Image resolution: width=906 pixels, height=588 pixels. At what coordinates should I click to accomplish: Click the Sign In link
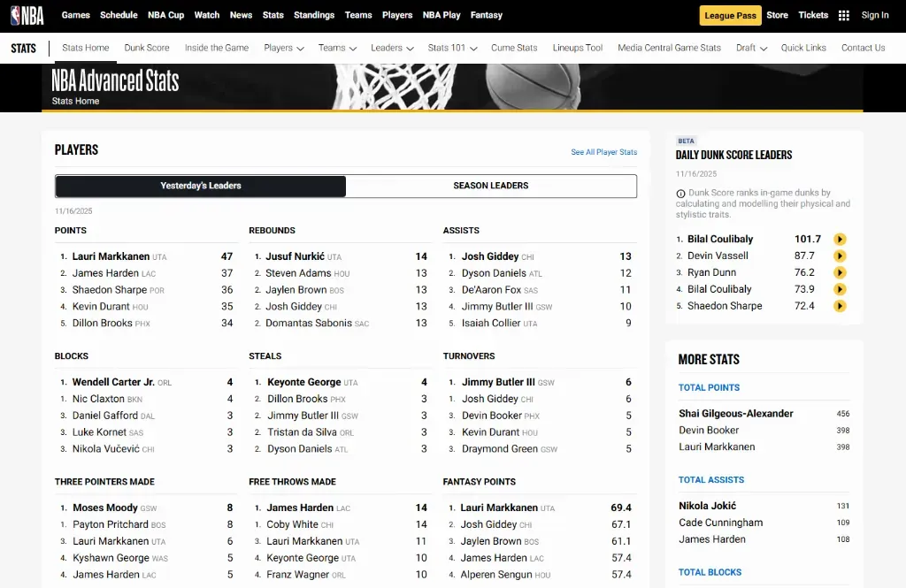tap(874, 15)
